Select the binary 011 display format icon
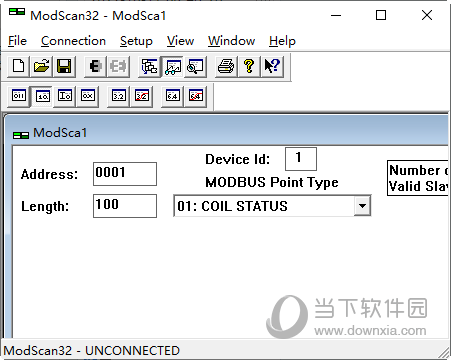The image size is (451, 360). click(x=18, y=96)
